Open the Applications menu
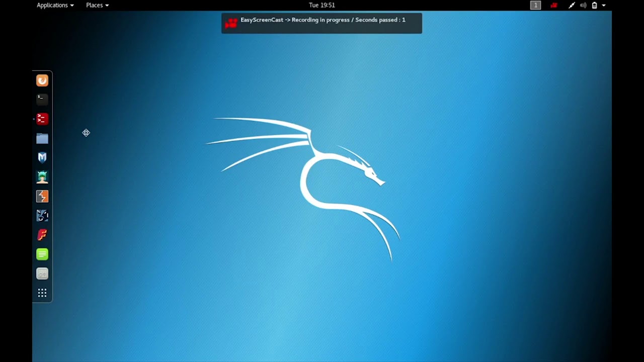This screenshot has height=362, width=644. [x=55, y=5]
